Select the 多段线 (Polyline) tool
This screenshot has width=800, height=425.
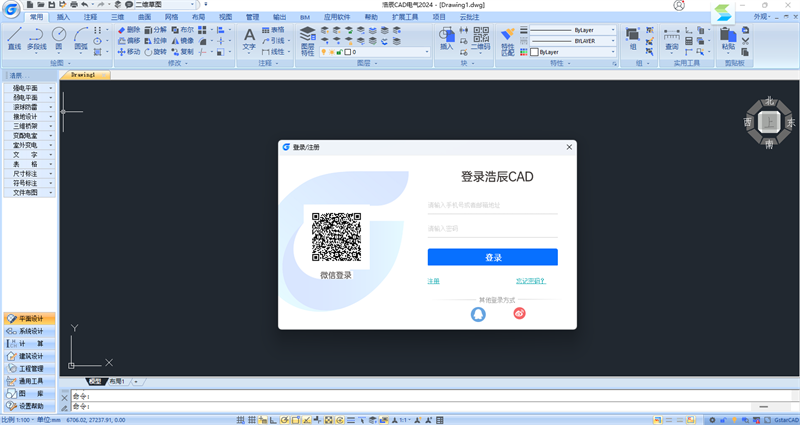click(36, 38)
